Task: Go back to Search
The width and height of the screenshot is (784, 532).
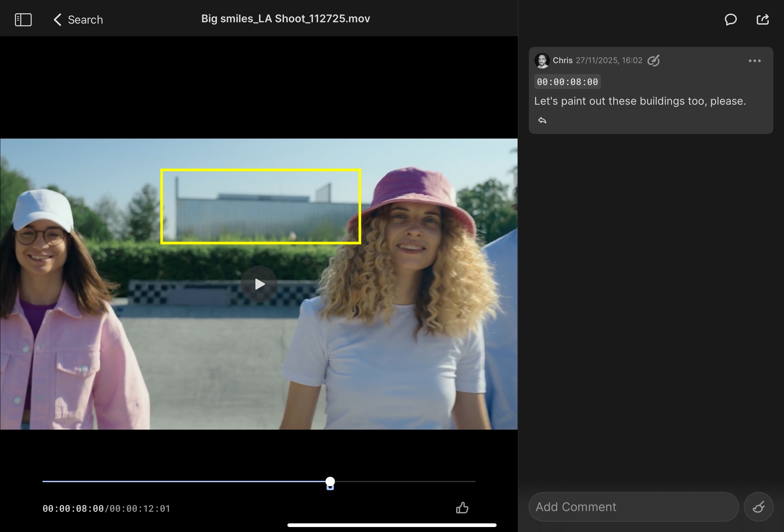Action: click(x=85, y=20)
